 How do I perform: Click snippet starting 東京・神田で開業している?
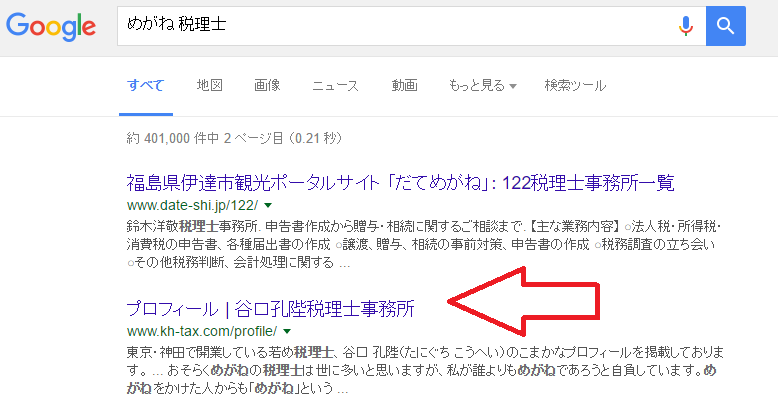(x=425, y=370)
